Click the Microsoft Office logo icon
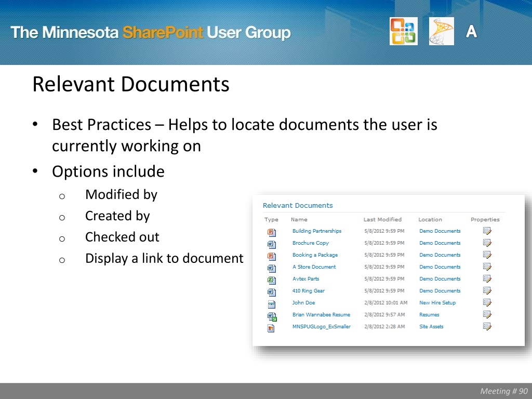The image size is (532, 399). coord(403,31)
